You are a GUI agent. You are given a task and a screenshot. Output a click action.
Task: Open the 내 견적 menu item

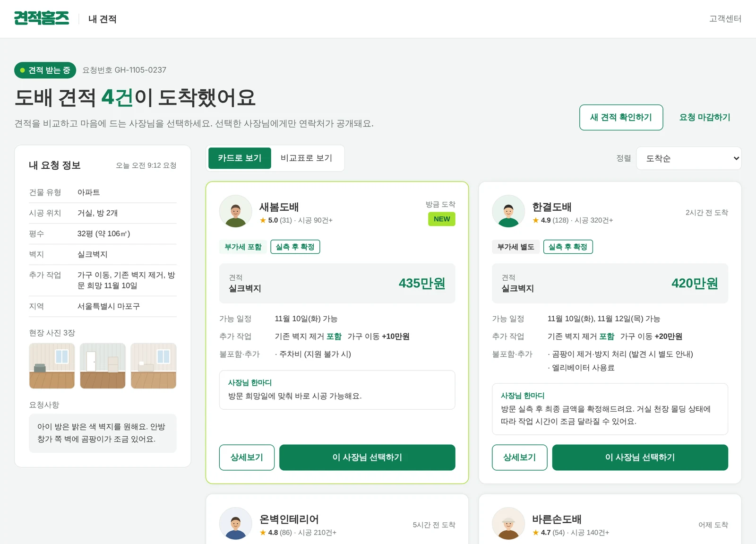click(102, 19)
